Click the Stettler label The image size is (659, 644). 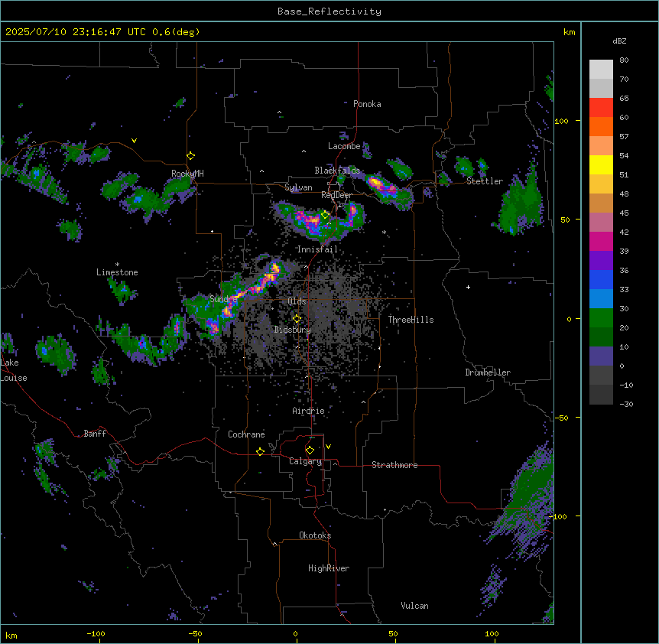click(485, 181)
